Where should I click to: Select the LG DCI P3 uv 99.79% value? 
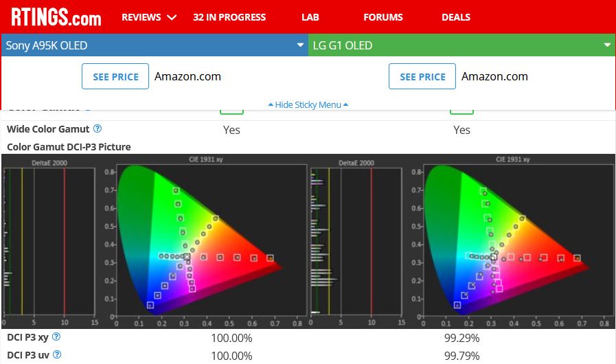(462, 356)
